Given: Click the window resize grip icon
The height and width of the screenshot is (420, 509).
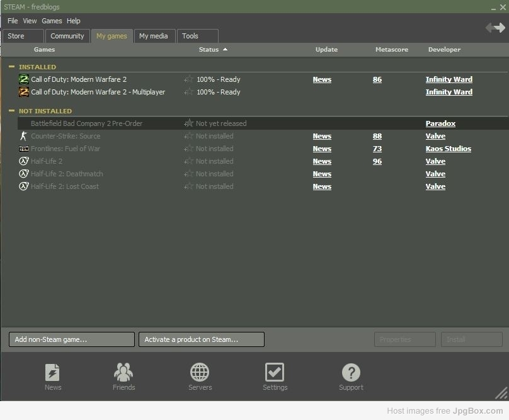Looking at the screenshot, I should pyautogui.click(x=501, y=393).
